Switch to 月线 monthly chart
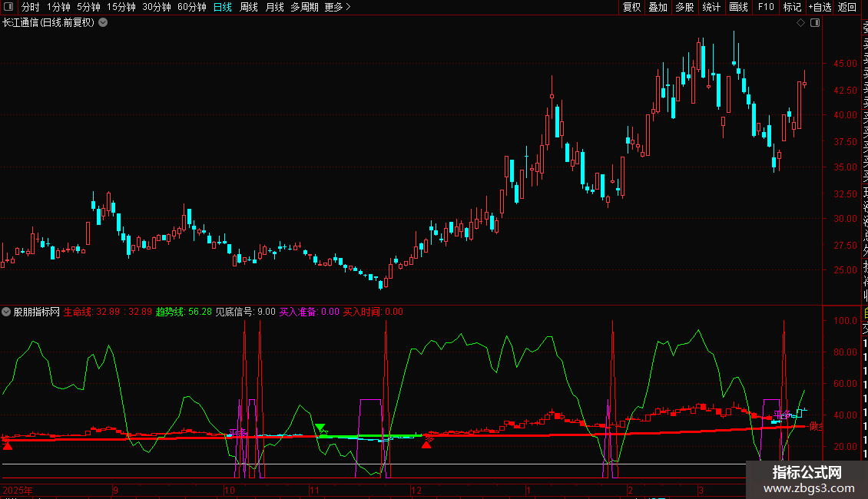Image resolution: width=868 pixels, height=499 pixels. click(x=274, y=7)
